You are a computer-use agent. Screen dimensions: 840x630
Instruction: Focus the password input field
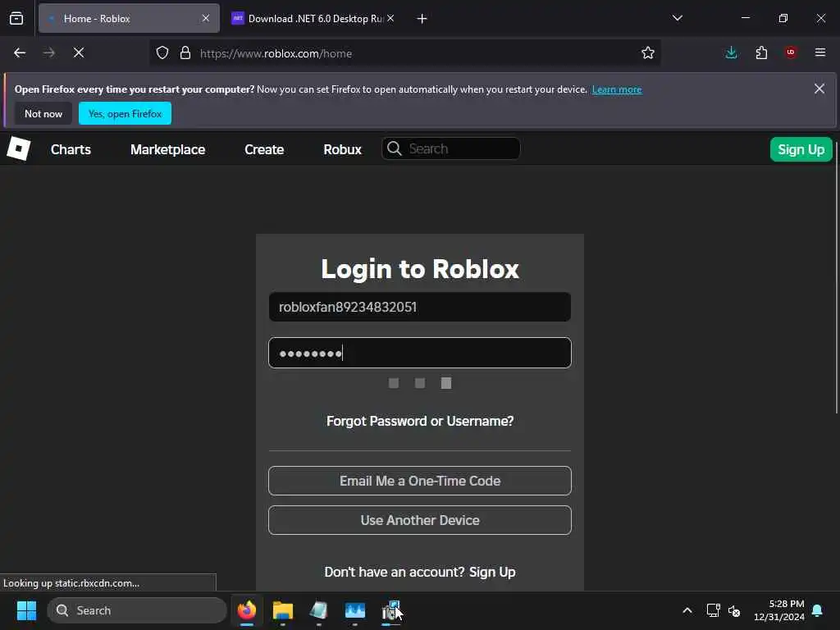pos(420,353)
